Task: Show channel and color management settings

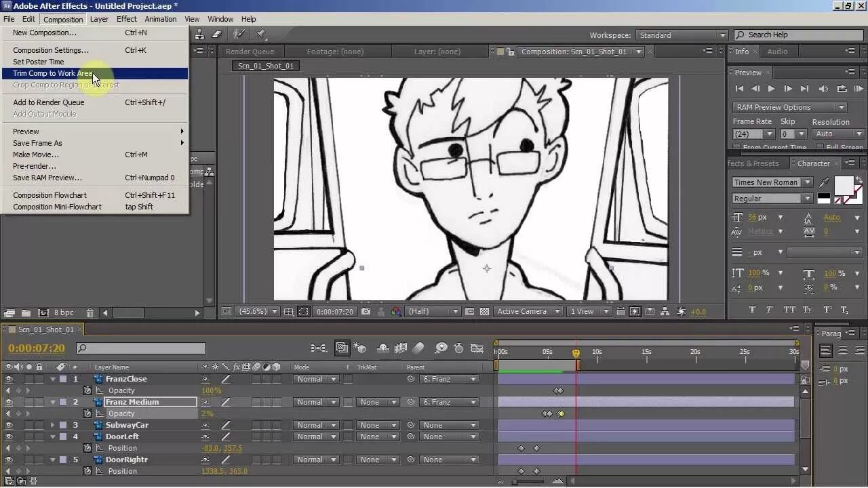Action: 397,312
